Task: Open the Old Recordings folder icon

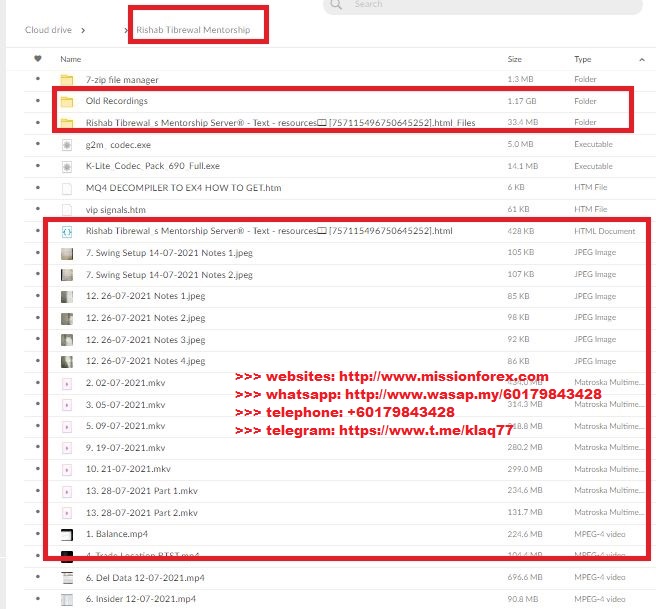Action: coord(67,101)
